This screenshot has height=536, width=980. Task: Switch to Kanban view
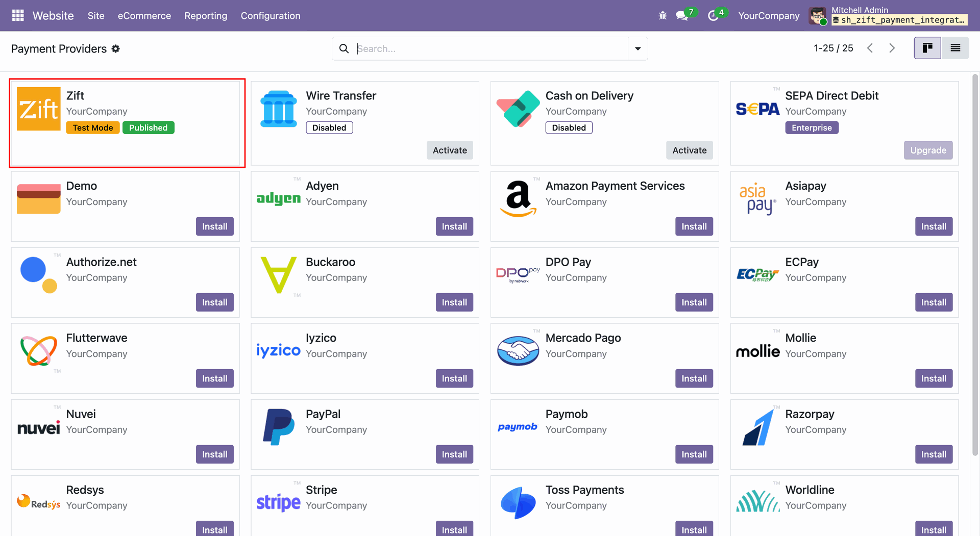click(x=927, y=48)
